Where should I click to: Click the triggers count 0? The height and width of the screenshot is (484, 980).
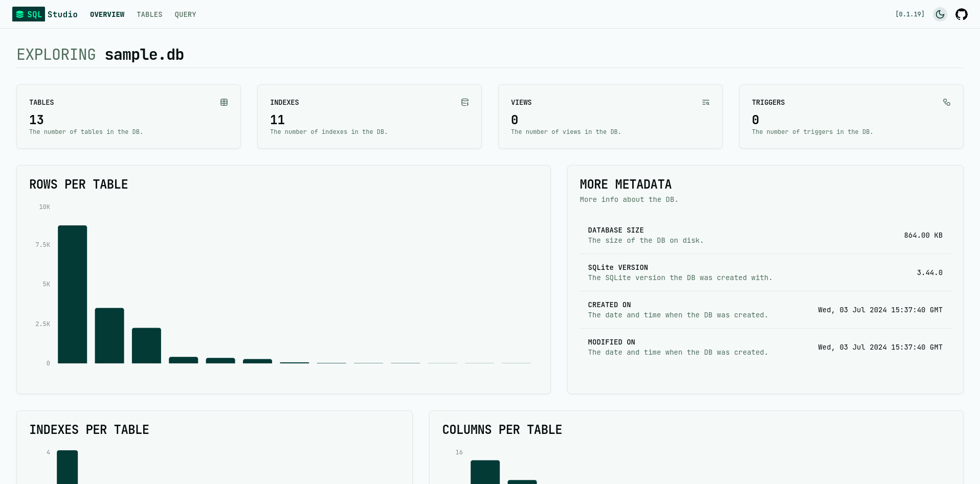pos(755,120)
